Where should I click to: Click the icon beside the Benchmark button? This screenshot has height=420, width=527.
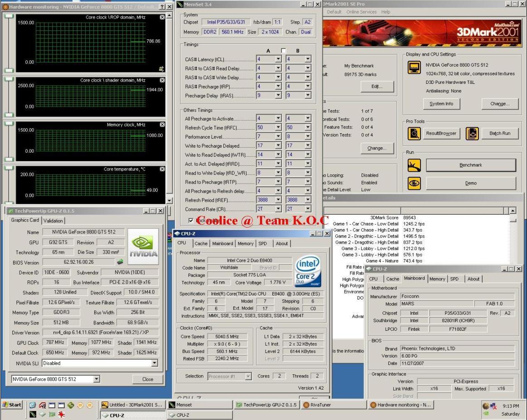414,165
